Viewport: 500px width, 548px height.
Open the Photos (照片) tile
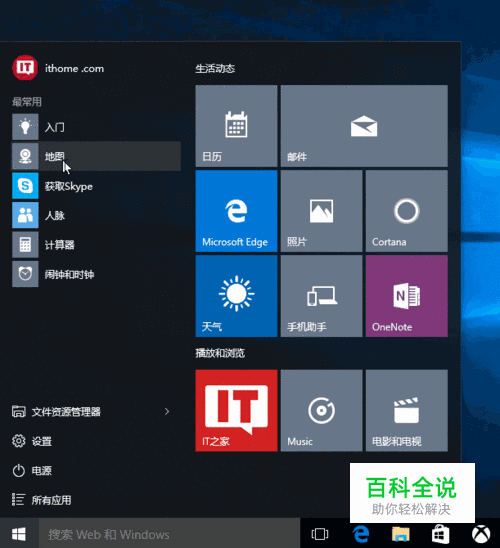click(321, 211)
